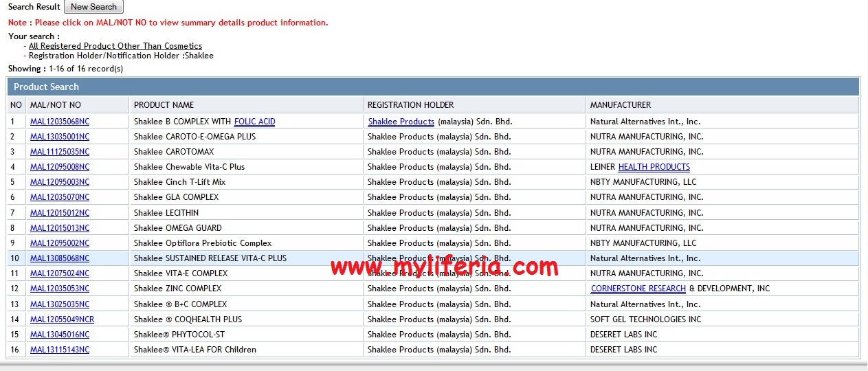Follow the Shaklee Products link in row 1

click(x=401, y=122)
